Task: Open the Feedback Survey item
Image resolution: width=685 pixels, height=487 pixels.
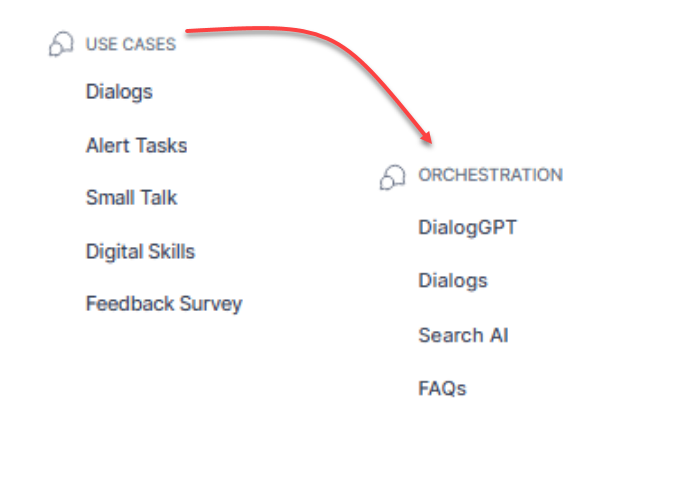Action: point(164,303)
